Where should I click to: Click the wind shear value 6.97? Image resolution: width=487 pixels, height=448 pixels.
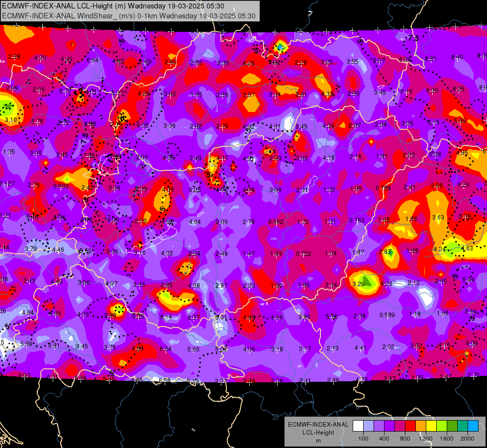(24, 375)
